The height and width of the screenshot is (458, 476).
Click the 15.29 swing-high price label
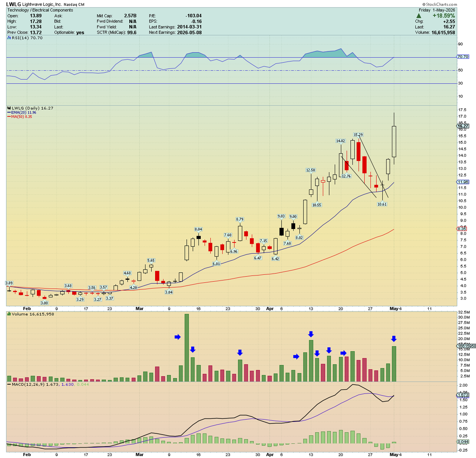[x=358, y=135]
